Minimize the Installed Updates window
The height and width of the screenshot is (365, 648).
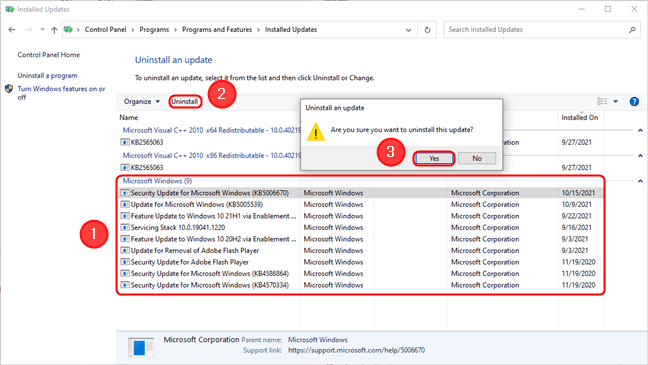(x=582, y=9)
